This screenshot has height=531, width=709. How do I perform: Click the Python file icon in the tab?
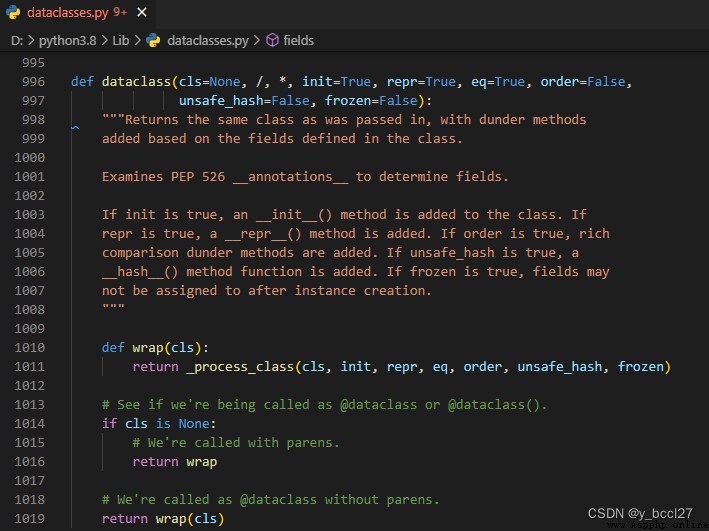click(x=14, y=12)
